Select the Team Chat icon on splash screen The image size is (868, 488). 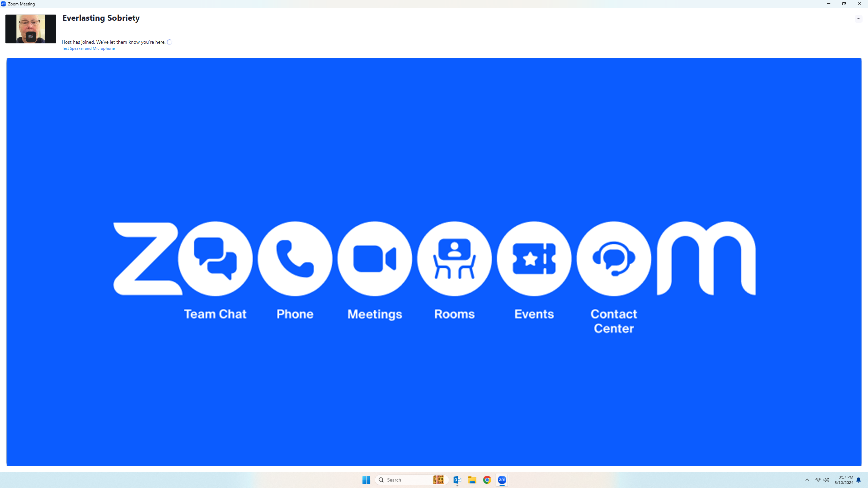point(215,258)
